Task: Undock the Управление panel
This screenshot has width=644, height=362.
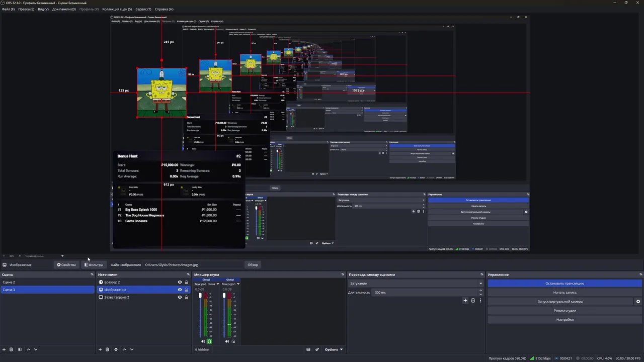Action: pyautogui.click(x=640, y=275)
